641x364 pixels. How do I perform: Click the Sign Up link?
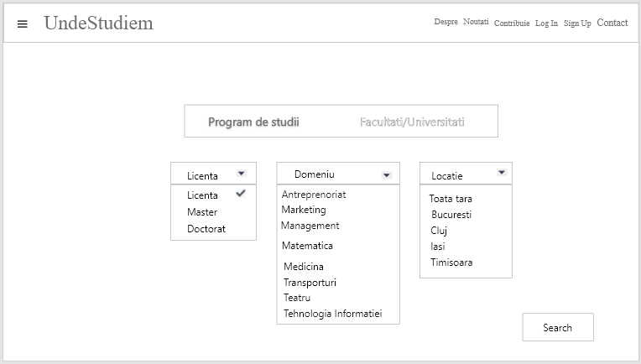click(577, 23)
